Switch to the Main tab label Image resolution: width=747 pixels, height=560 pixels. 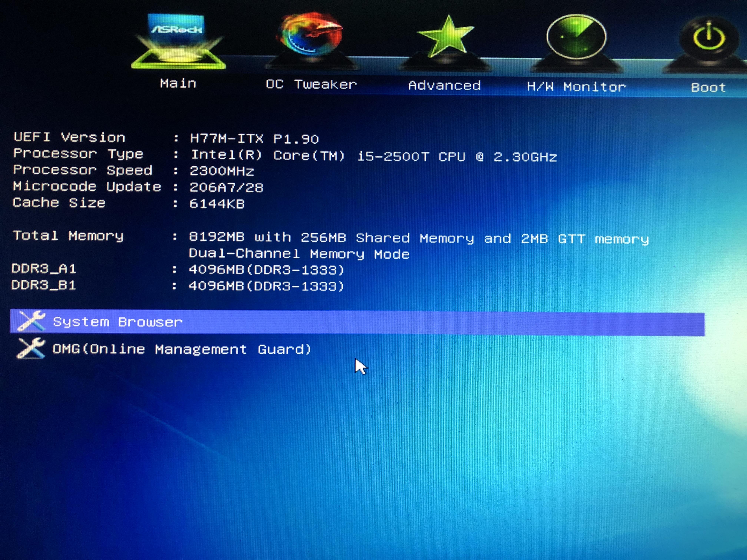tap(178, 83)
